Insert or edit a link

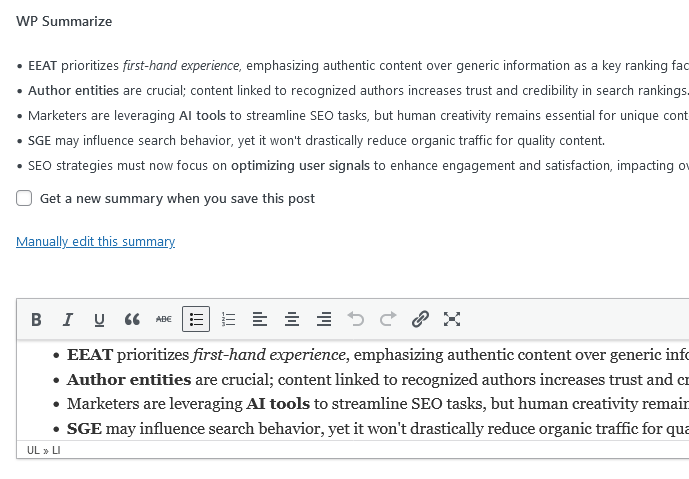pyautogui.click(x=420, y=319)
